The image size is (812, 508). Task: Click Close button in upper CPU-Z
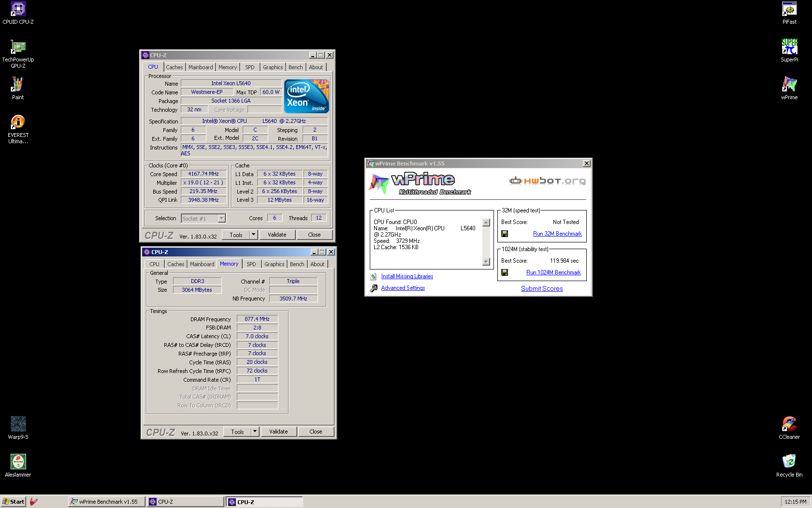[314, 235]
